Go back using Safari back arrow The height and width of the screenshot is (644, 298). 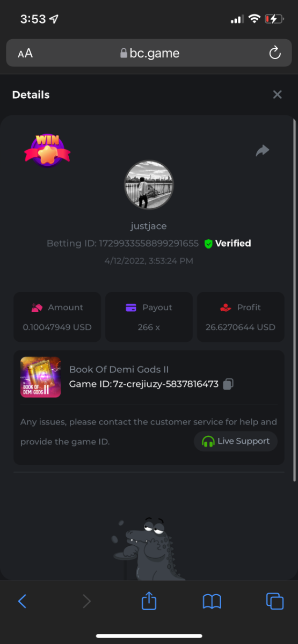tap(22, 601)
